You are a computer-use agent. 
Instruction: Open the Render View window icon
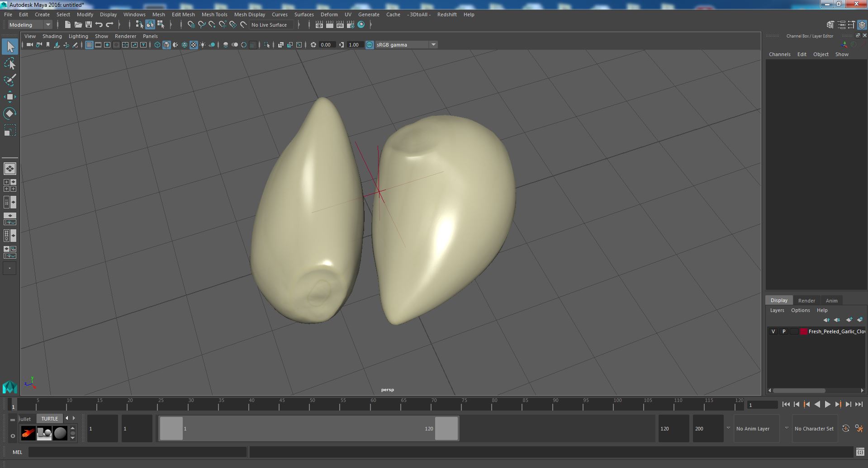coord(319,24)
